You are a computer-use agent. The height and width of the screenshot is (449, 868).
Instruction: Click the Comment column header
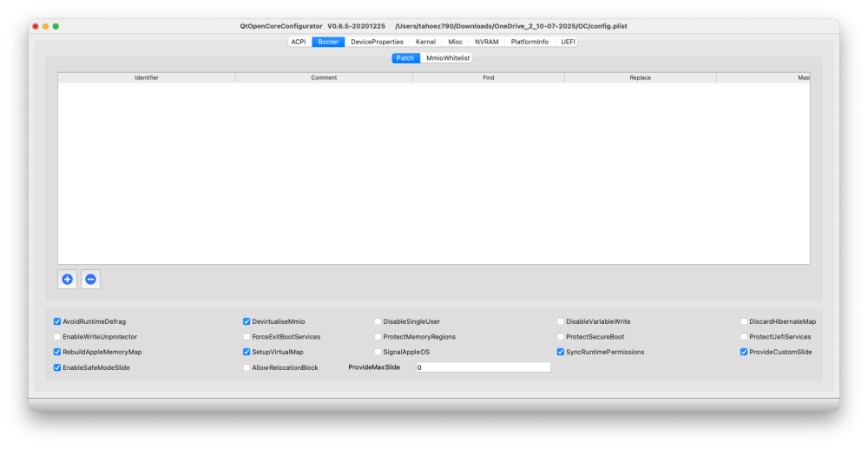324,78
